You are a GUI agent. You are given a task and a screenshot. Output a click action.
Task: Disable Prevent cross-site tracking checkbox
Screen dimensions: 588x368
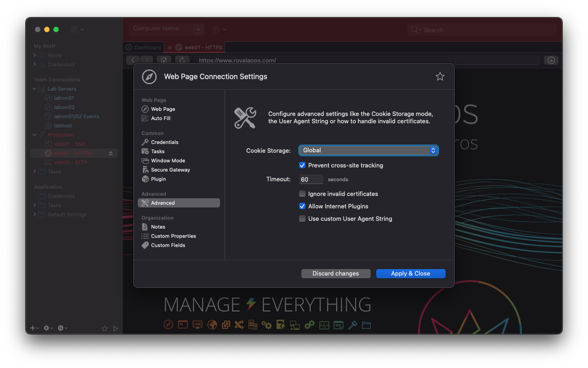point(302,165)
